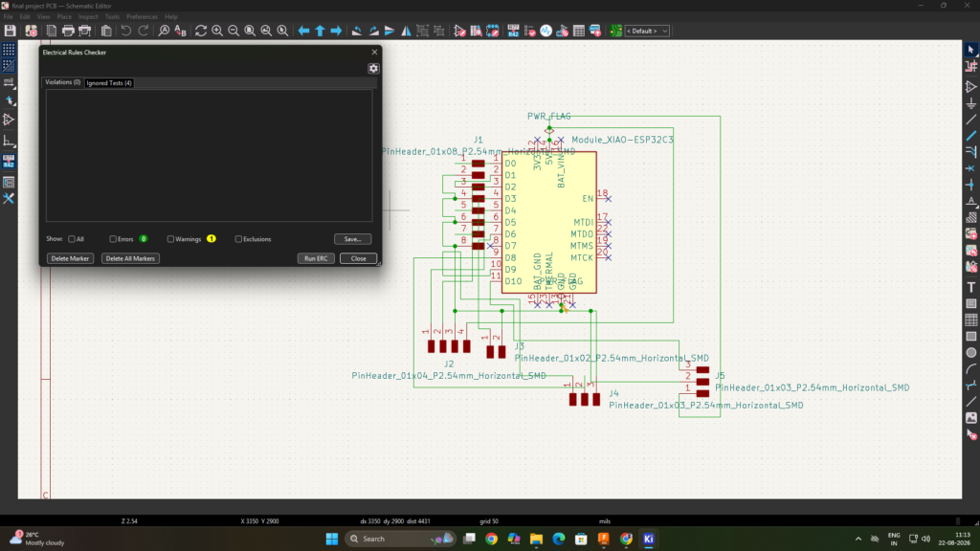Toggle hidden pins display

coord(9,120)
